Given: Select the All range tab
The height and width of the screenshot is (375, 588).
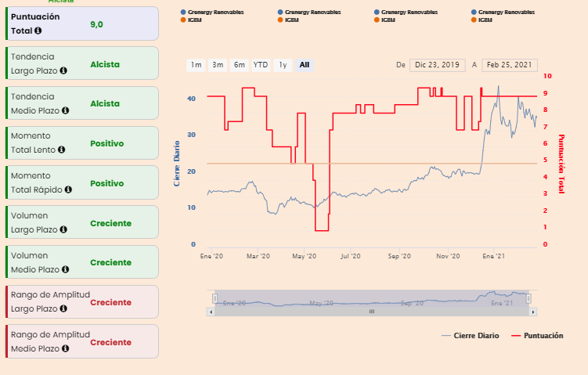Looking at the screenshot, I should pos(305,65).
